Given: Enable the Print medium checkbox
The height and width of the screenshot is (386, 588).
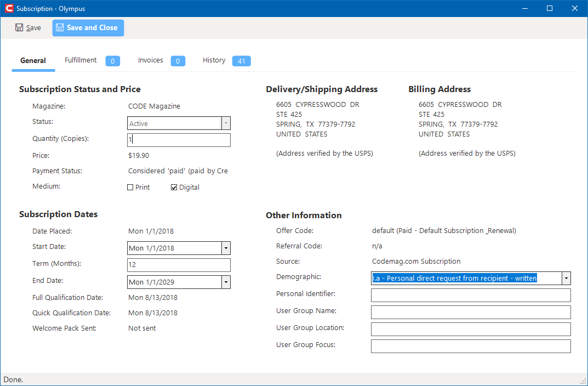Looking at the screenshot, I should 130,187.
